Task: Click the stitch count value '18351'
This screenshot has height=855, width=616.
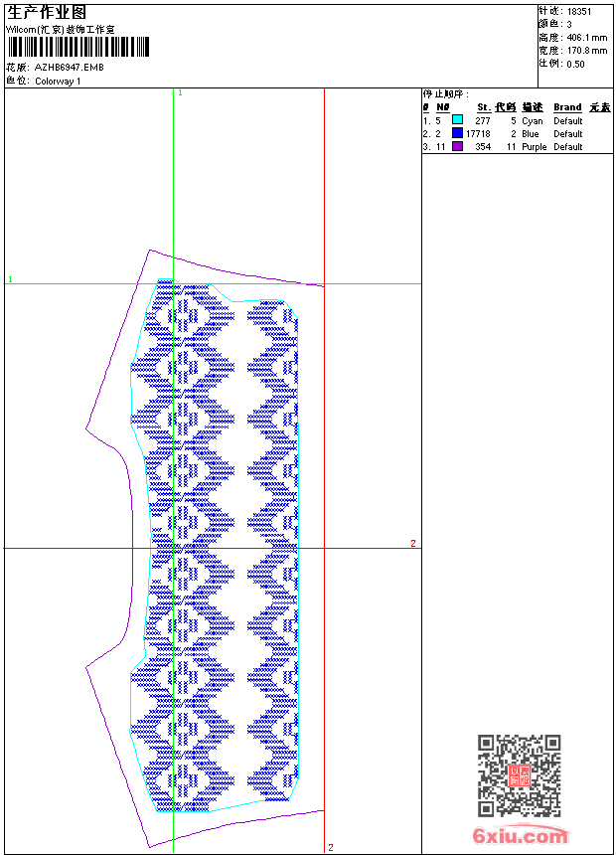Action: click(x=579, y=12)
